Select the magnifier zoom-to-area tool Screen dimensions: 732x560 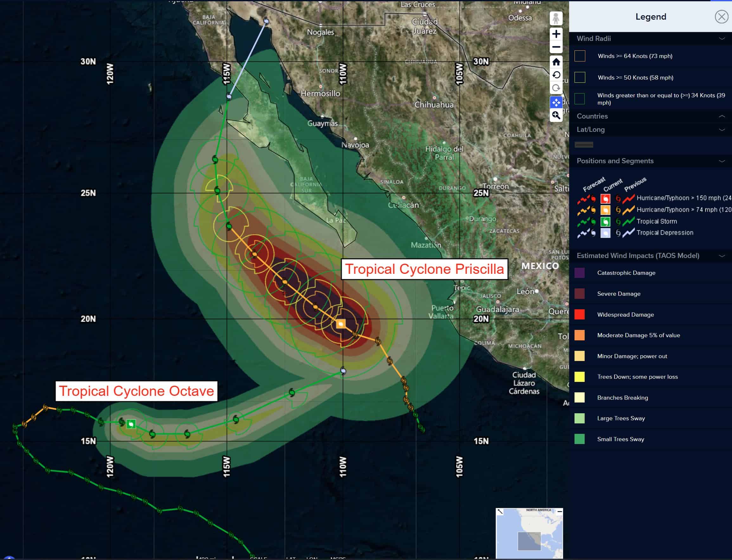pyautogui.click(x=556, y=115)
